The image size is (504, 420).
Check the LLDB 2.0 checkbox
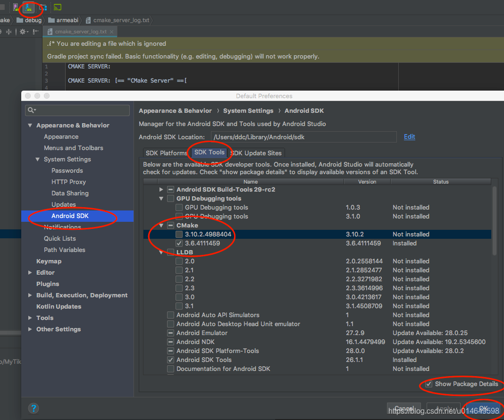click(179, 261)
